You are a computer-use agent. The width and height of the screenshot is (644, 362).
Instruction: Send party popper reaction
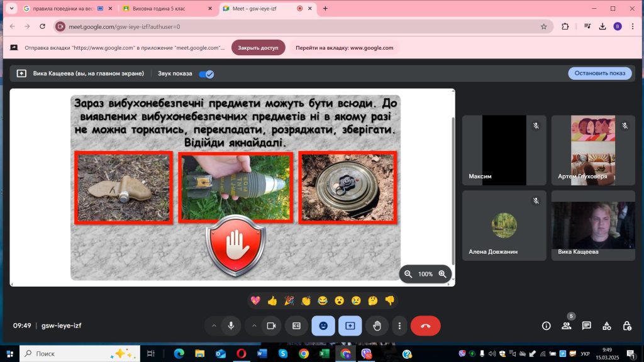coord(289,301)
